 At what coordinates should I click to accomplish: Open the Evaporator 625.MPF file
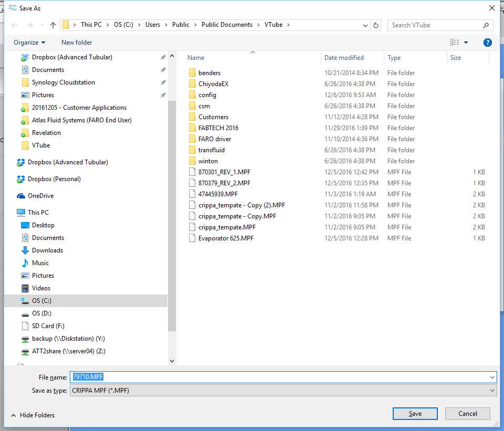click(x=226, y=238)
